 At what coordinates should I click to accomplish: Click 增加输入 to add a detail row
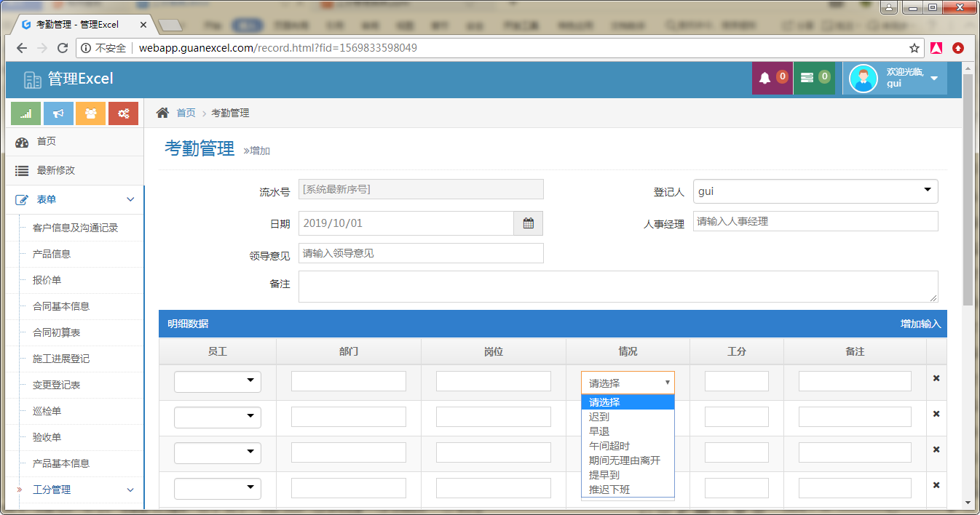tap(920, 324)
